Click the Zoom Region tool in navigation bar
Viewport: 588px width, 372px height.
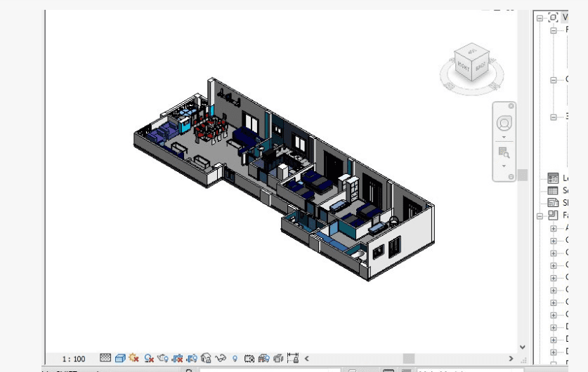(x=504, y=152)
